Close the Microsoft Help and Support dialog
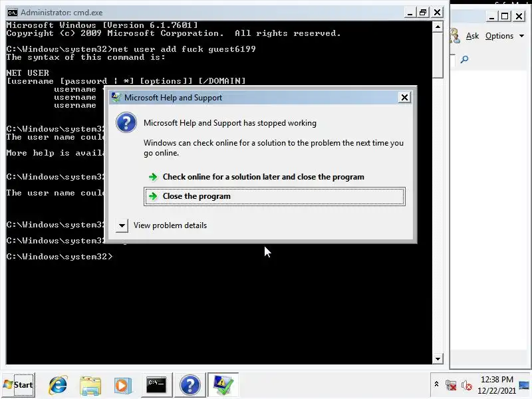Image resolution: width=532 pixels, height=399 pixels. 404,97
